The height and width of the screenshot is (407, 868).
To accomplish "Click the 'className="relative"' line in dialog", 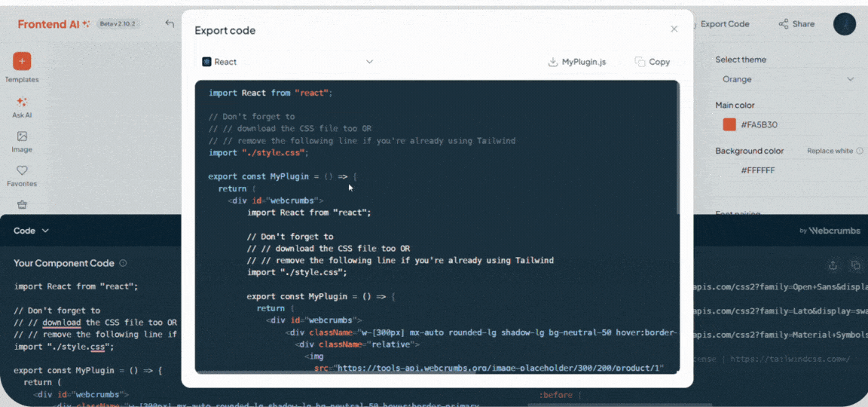I will [x=358, y=344].
